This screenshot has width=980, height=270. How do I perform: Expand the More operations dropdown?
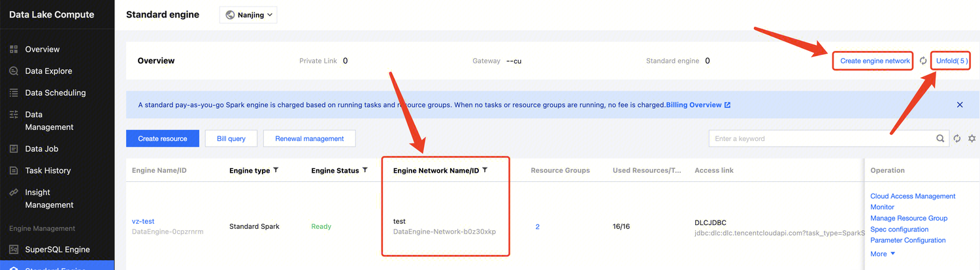coord(883,254)
